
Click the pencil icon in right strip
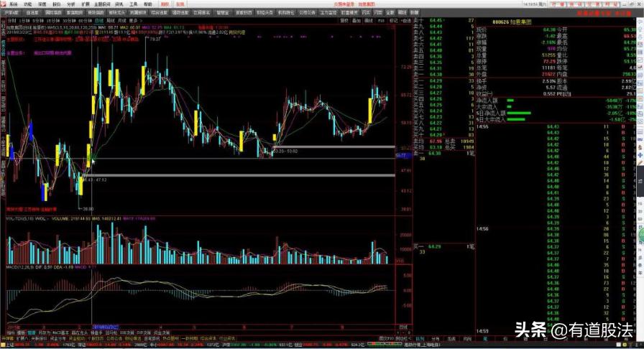(640, 163)
